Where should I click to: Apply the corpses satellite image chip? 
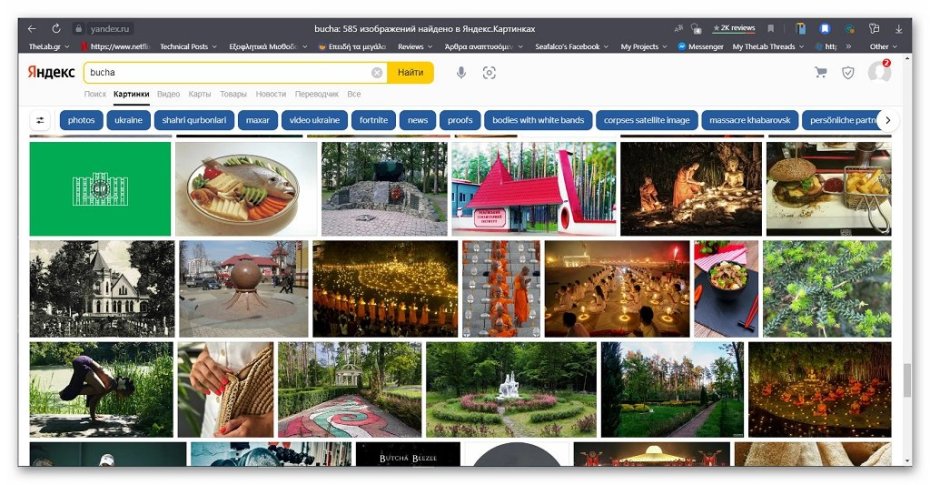(x=646, y=120)
